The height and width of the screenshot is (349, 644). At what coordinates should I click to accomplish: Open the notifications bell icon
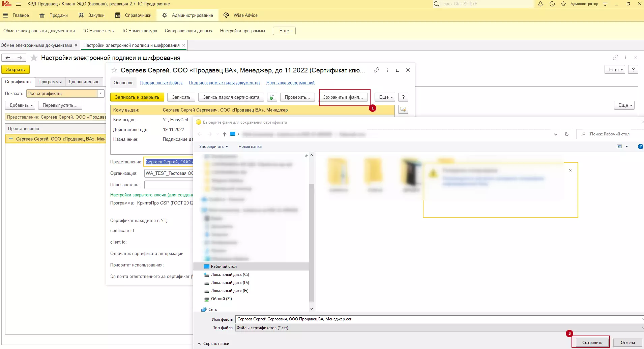540,4
